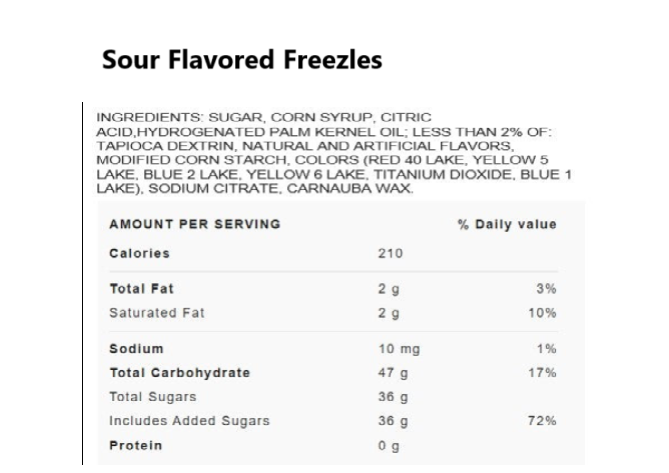This screenshot has height=473, width=669.
Task: Select the Sodium row label
Action: 137,348
